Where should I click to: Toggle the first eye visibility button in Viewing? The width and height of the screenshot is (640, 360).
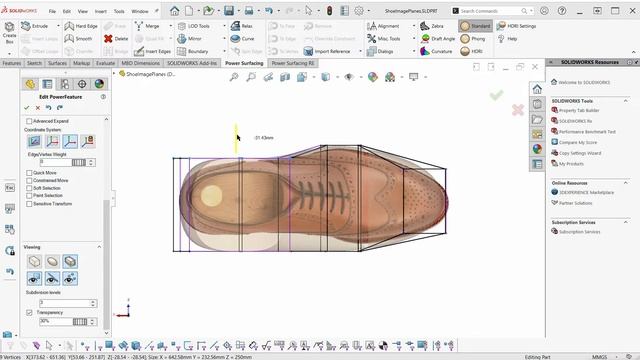coord(34,279)
